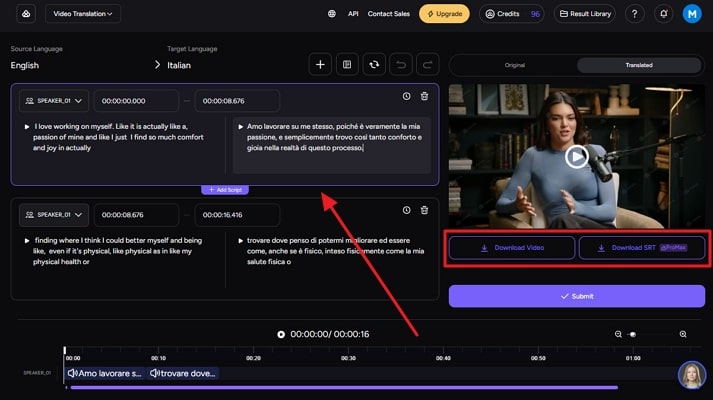Click Download Video button
Viewport: 713px width, 400px height.
click(x=512, y=248)
